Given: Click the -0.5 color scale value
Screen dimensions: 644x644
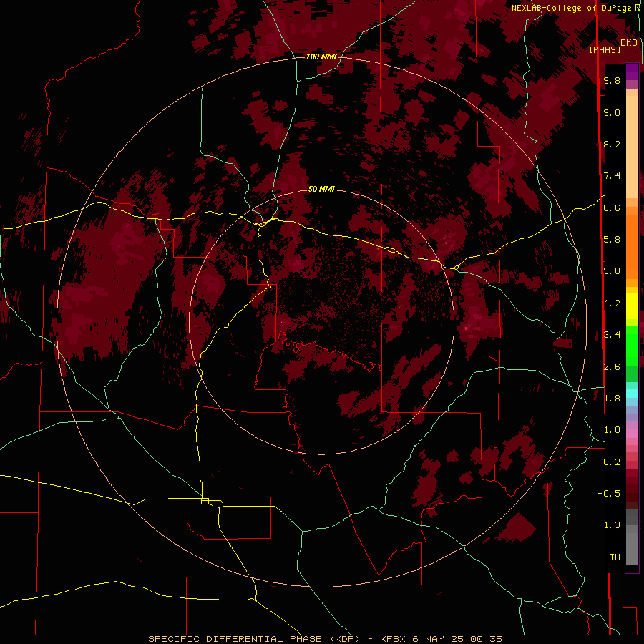Looking at the screenshot, I should click(609, 494).
